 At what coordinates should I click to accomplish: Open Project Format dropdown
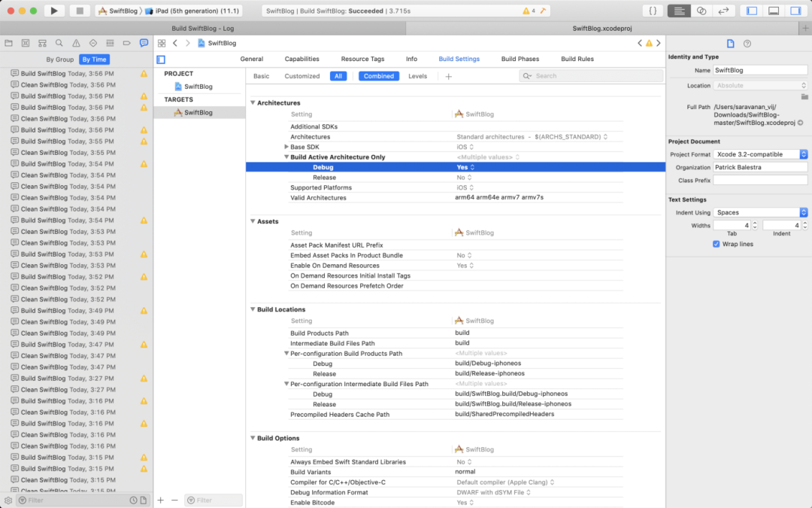click(760, 154)
